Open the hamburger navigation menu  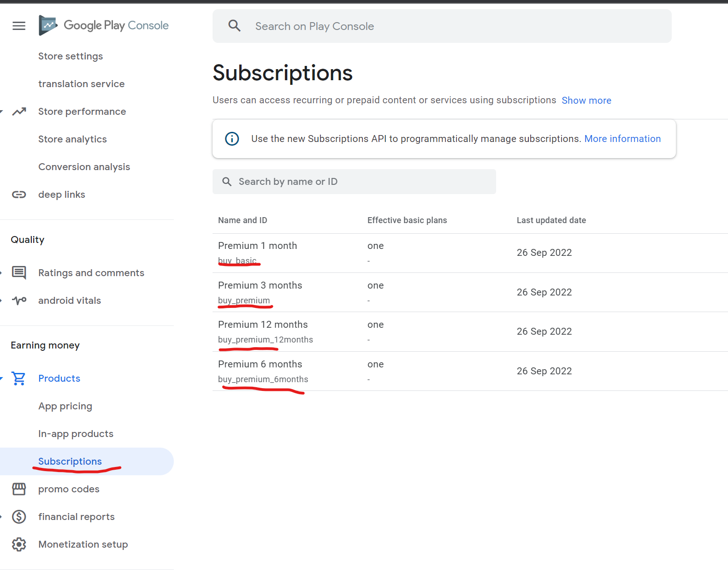pyautogui.click(x=19, y=26)
